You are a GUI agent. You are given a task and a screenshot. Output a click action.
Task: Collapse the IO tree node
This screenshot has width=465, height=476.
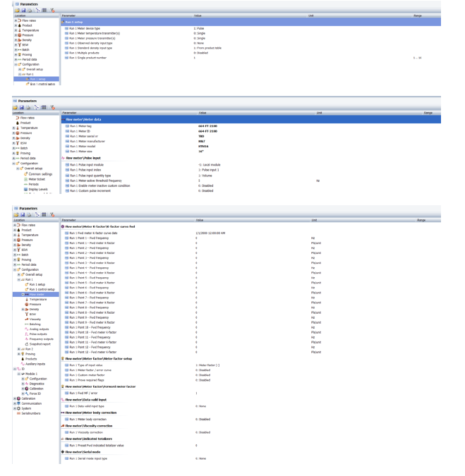15,369
